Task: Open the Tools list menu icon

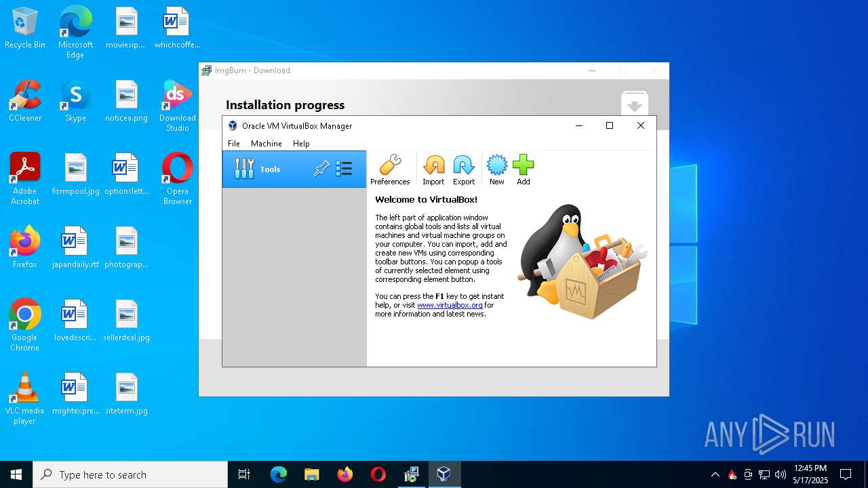Action: click(344, 169)
